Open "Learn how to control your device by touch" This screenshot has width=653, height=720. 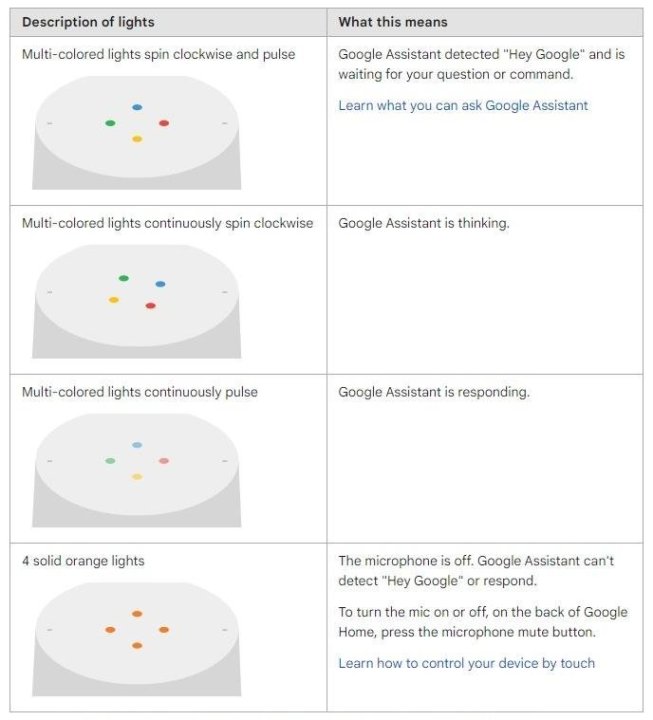[466, 663]
